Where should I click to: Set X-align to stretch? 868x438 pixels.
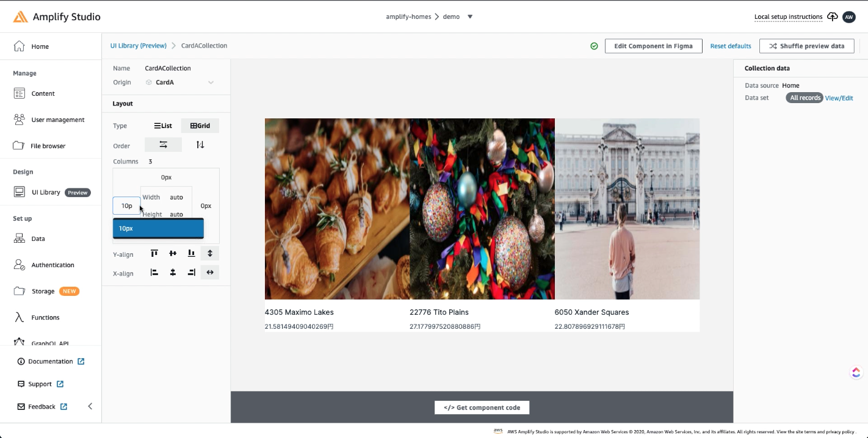click(210, 272)
